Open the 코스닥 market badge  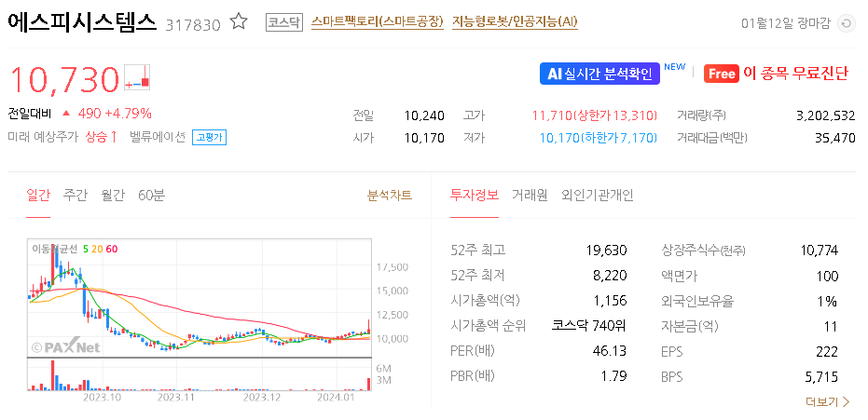tap(284, 22)
